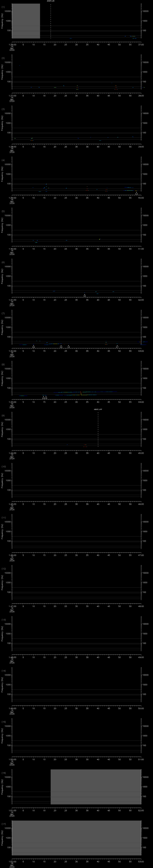Click the 0.9 event marker in panel 7
The height and width of the screenshot is (868, 153).
[x=61, y=347]
